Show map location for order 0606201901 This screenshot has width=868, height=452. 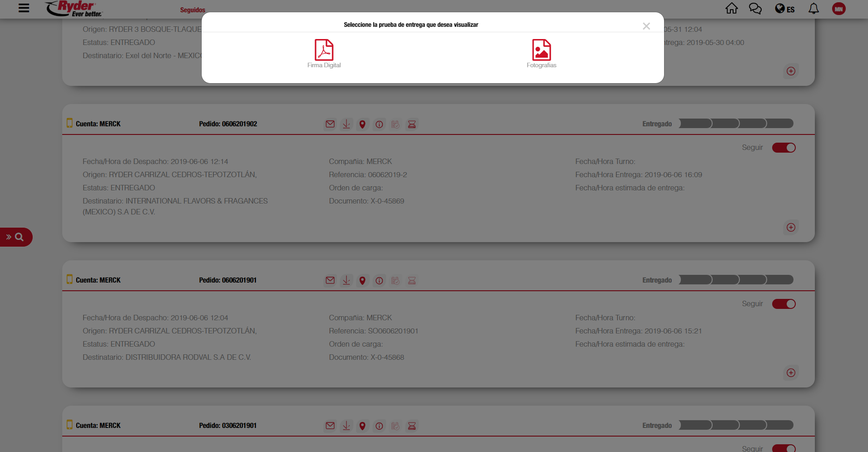[362, 281]
